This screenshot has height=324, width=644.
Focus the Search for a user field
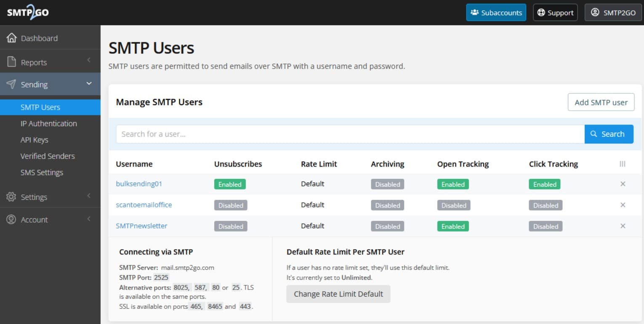click(350, 134)
